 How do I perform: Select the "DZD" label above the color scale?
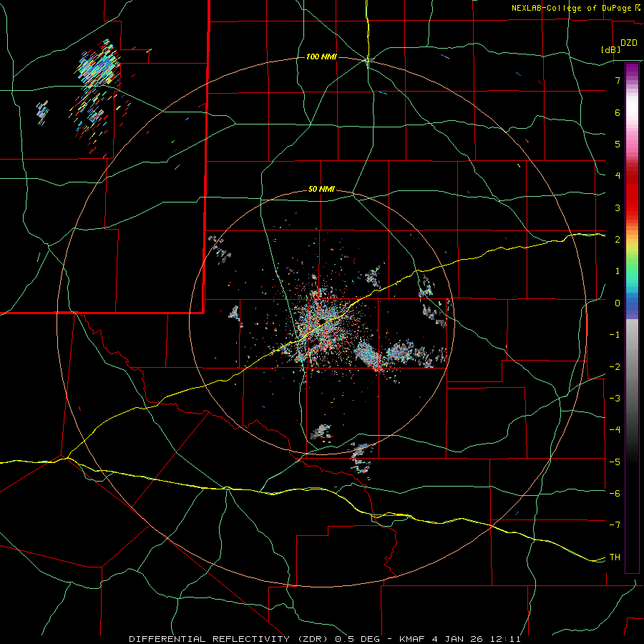pos(629,43)
